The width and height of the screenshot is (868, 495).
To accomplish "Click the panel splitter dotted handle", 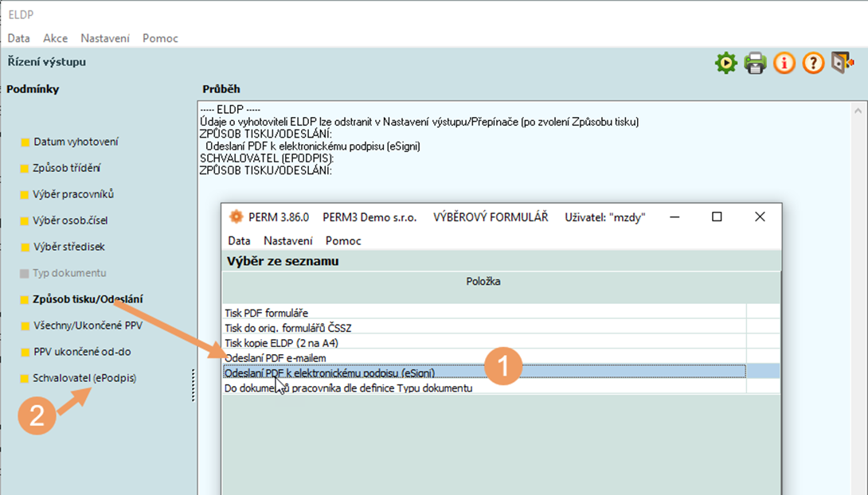I will [194, 385].
